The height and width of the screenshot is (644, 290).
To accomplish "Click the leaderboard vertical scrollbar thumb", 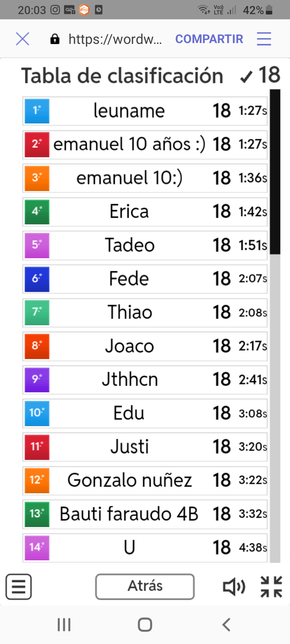I will tap(275, 172).
